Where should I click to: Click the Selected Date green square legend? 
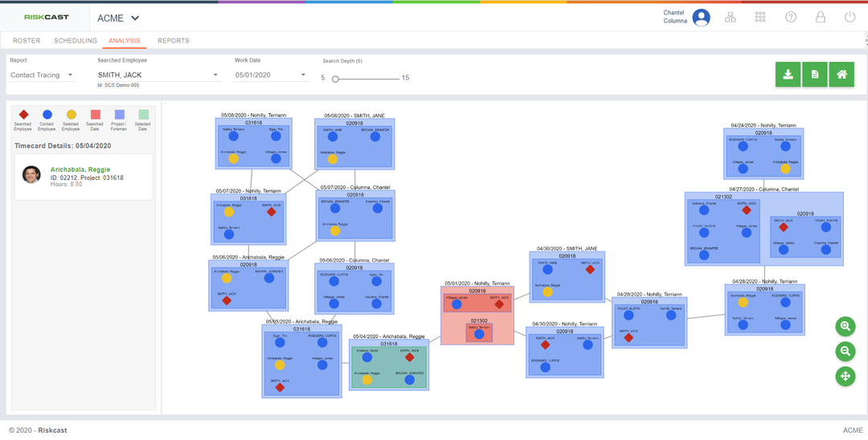pyautogui.click(x=143, y=115)
